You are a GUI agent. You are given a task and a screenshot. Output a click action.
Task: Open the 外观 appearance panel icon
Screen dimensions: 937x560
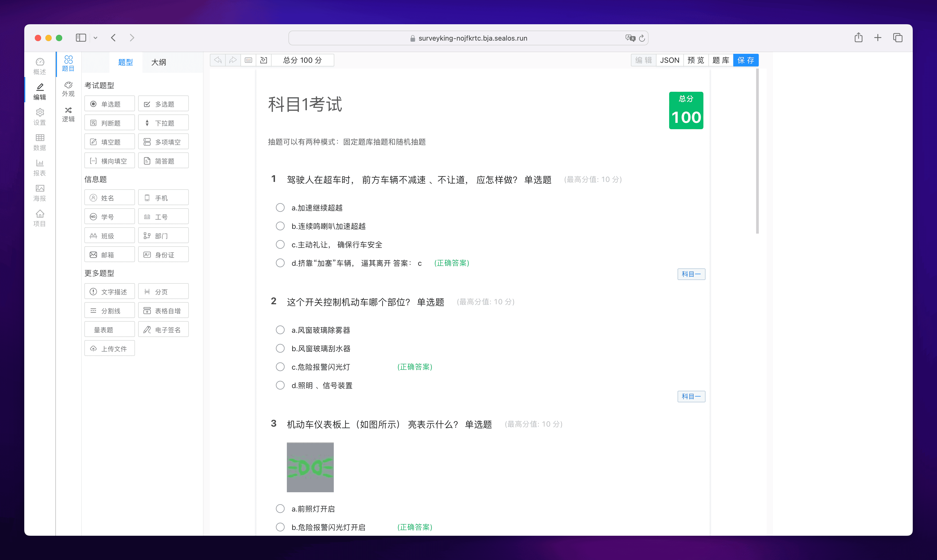(x=68, y=89)
